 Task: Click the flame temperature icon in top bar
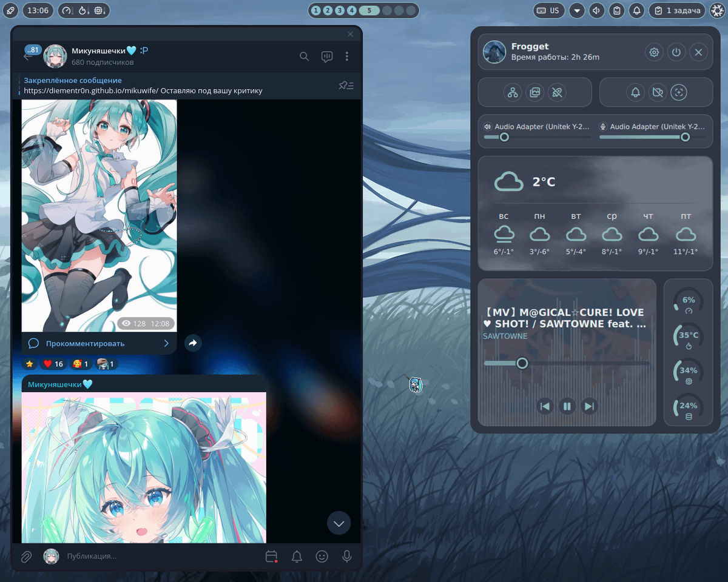coord(83,10)
